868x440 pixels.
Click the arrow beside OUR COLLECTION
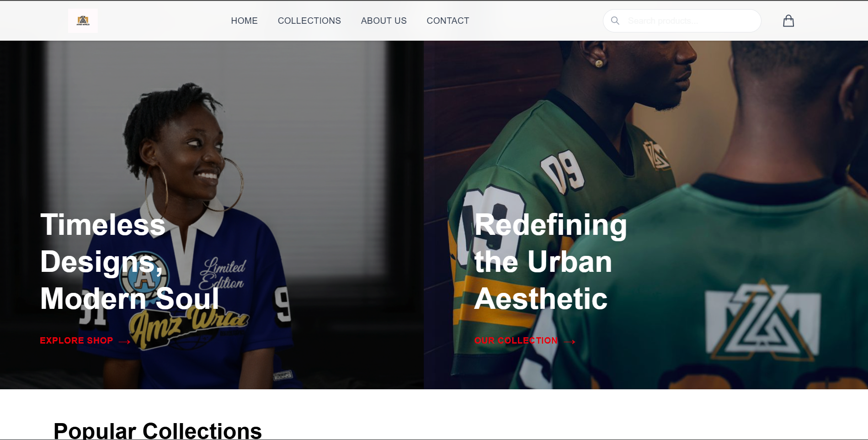[570, 341]
